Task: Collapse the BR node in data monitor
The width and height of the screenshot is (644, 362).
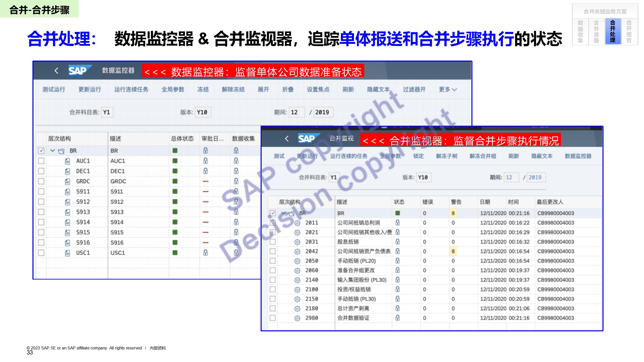Action: (53, 151)
